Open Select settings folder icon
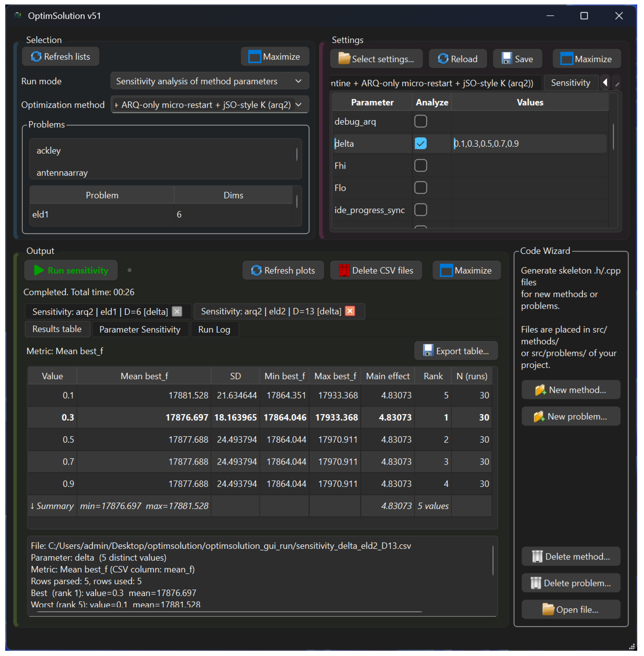 (344, 59)
